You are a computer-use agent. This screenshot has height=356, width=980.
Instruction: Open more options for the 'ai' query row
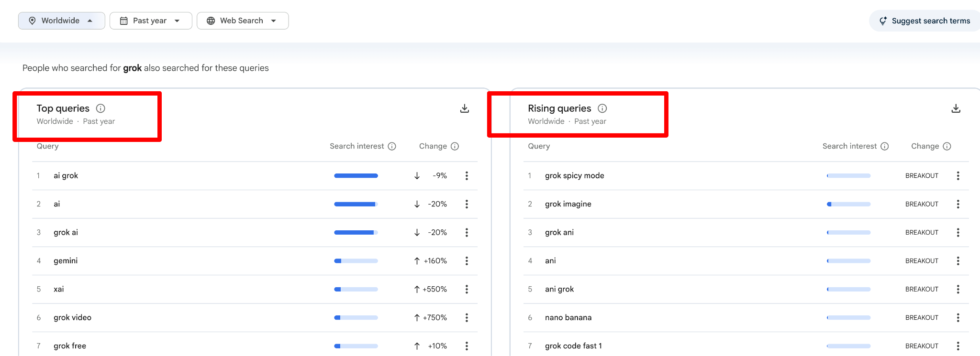[467, 204]
